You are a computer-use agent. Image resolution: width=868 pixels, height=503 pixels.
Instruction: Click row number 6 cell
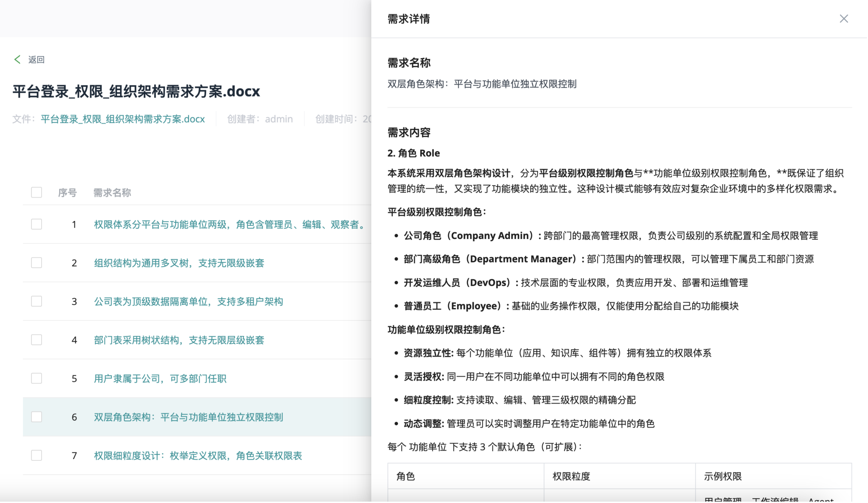74,417
